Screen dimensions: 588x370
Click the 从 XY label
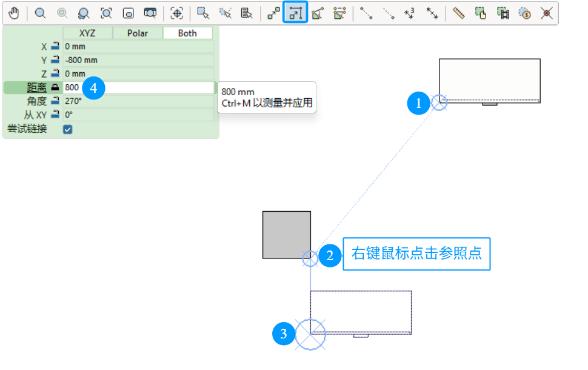coord(35,115)
